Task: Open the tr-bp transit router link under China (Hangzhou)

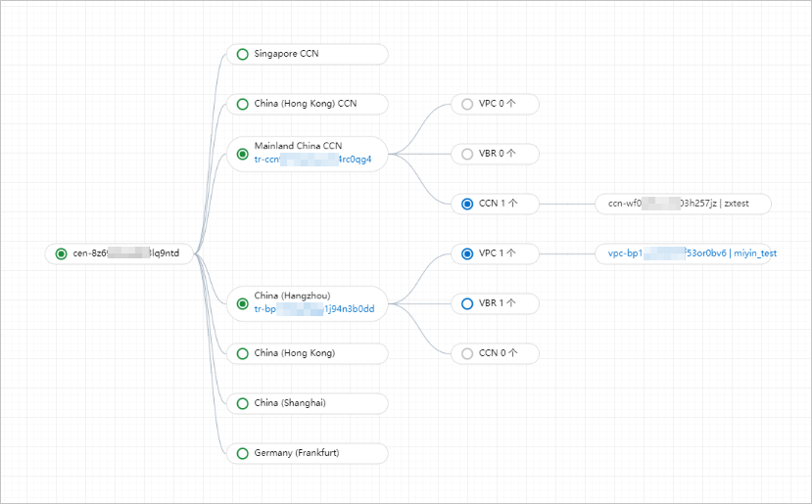Action: 314,309
